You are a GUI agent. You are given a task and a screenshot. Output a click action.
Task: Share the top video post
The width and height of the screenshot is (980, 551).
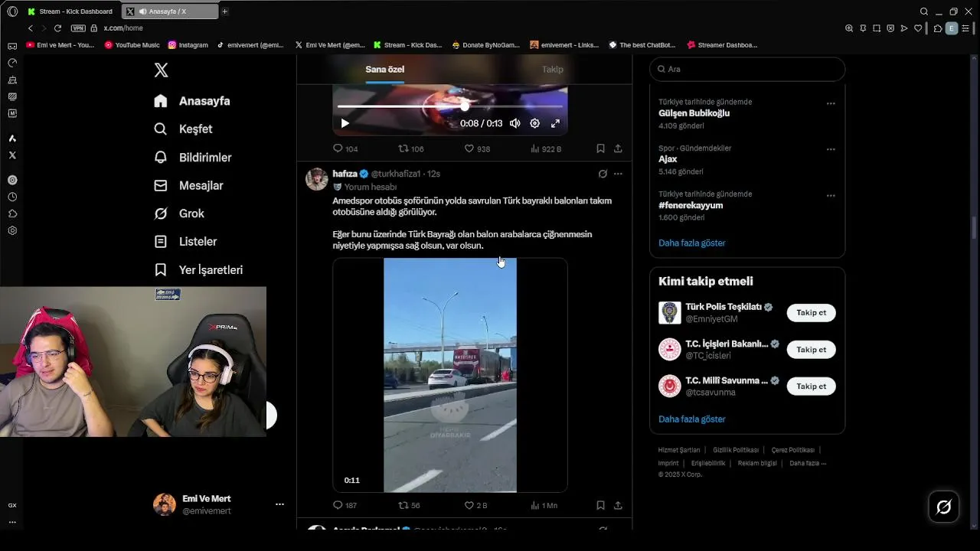pyautogui.click(x=618, y=148)
